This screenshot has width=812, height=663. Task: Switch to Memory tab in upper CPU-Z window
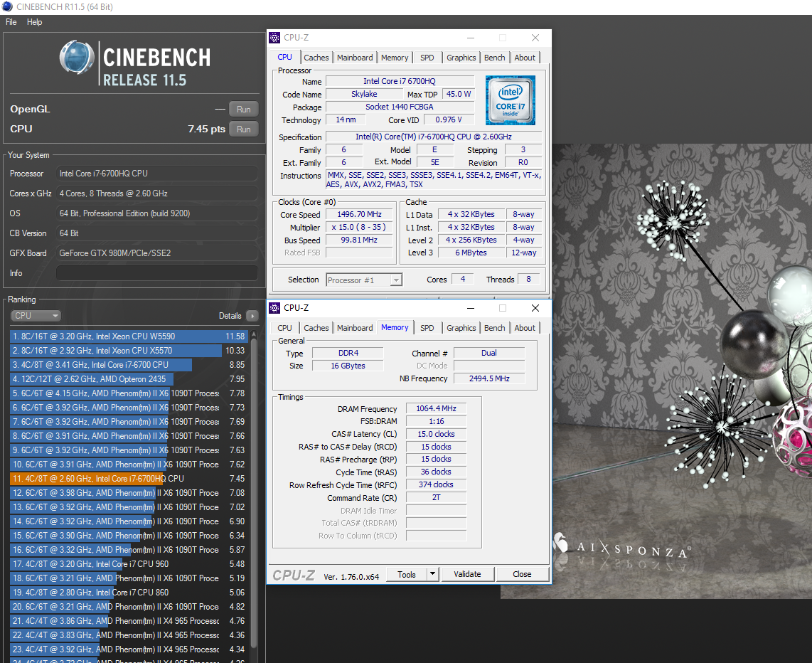pyautogui.click(x=395, y=58)
